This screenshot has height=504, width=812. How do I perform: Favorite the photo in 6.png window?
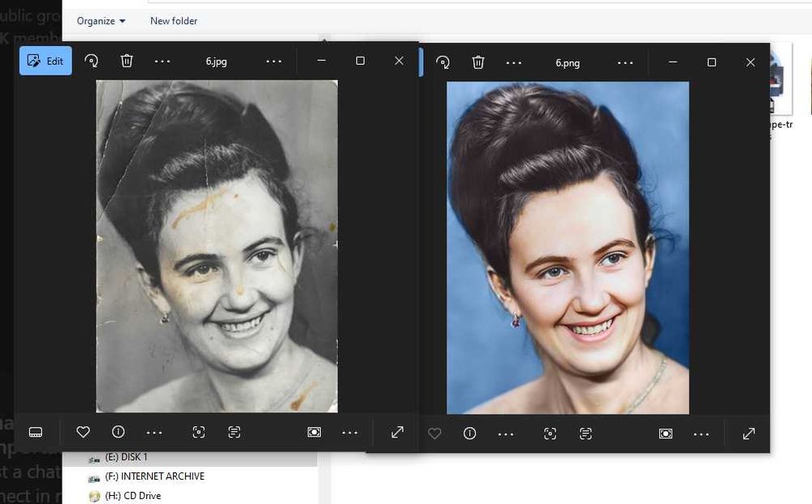point(434,433)
